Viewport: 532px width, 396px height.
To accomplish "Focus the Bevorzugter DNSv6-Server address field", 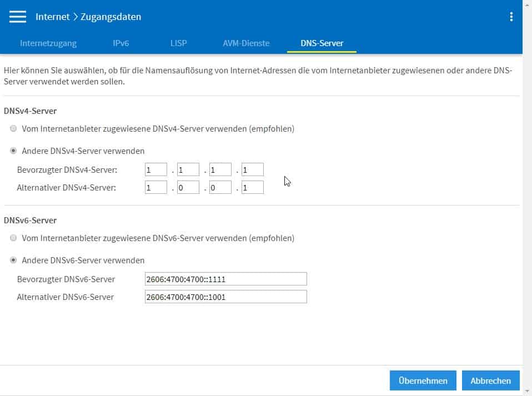I will (x=225, y=279).
